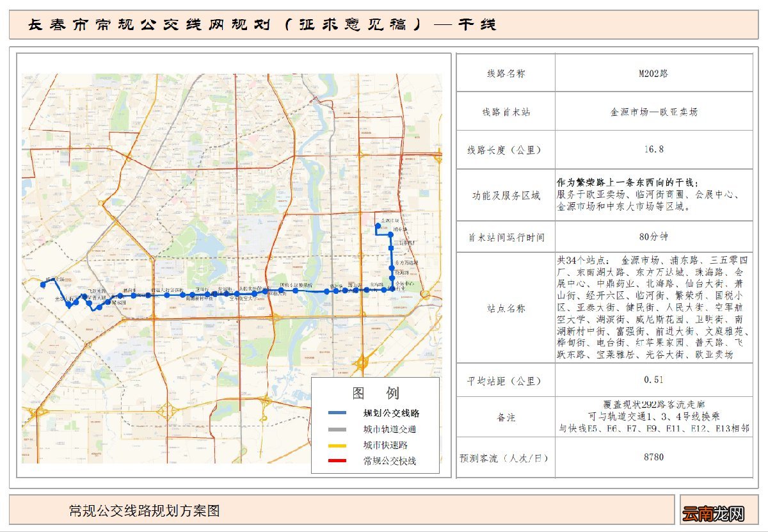Click the 线路名称 header cell
The height and width of the screenshot is (532, 768).
pos(506,73)
